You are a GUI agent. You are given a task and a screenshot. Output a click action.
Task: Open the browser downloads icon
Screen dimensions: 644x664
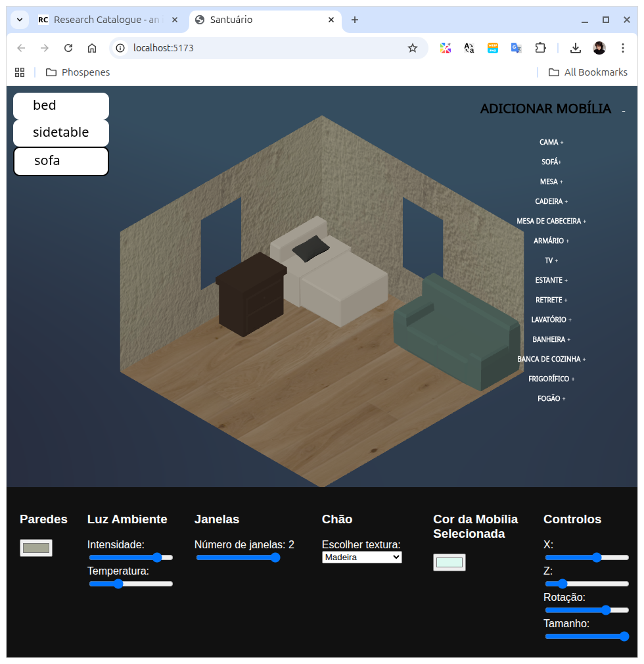click(576, 48)
